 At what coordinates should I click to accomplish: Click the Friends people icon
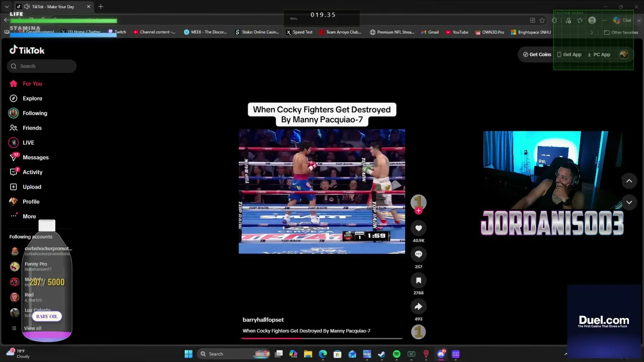click(x=14, y=128)
